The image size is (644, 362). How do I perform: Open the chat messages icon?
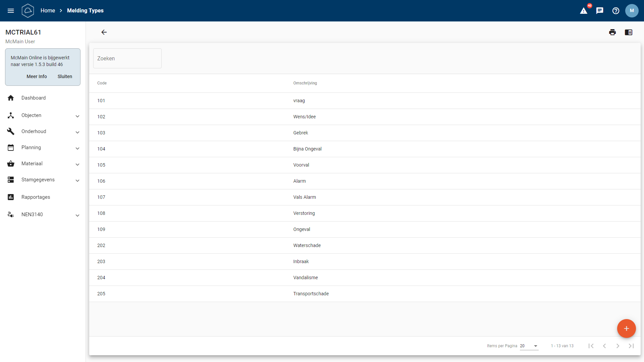tap(600, 11)
